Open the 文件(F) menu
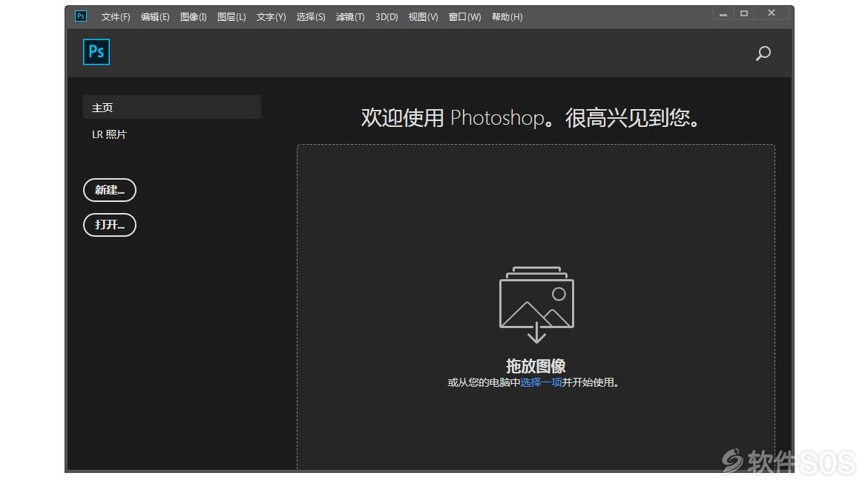The width and height of the screenshot is (868, 484). pos(116,17)
